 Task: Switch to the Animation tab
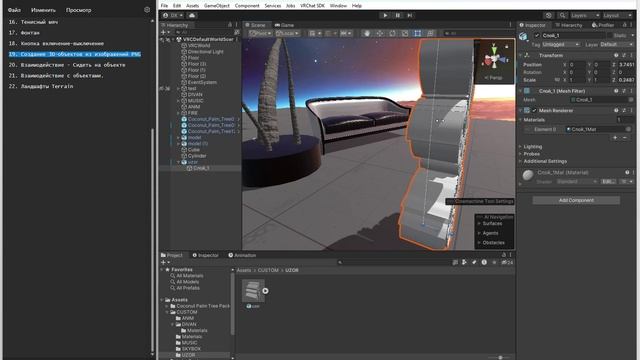242,255
